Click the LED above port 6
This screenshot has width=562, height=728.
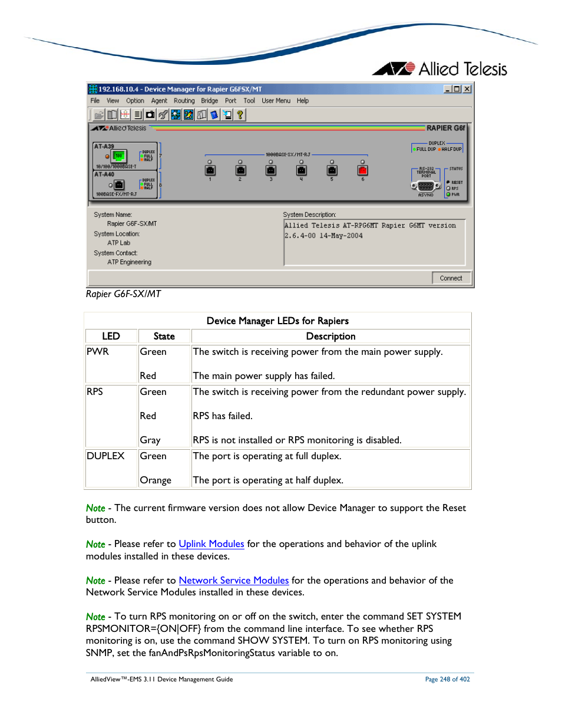point(363,162)
